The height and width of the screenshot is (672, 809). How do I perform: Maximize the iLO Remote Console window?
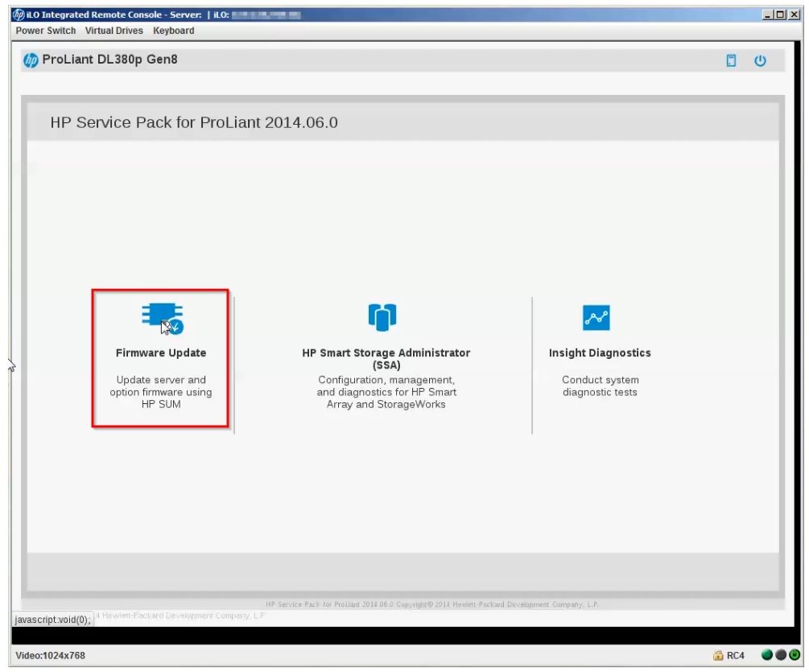coord(781,14)
